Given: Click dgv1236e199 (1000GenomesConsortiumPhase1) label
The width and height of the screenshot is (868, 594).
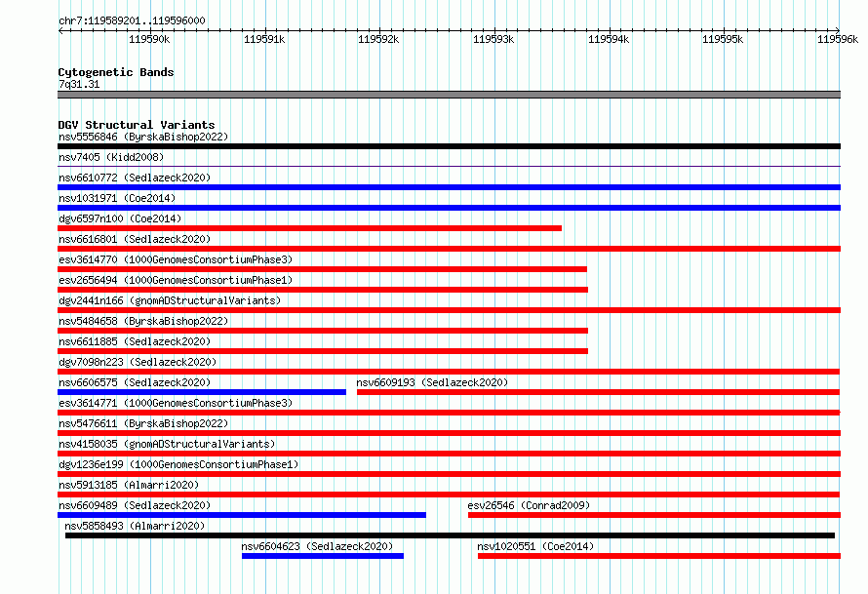Looking at the screenshot, I should point(178,464).
